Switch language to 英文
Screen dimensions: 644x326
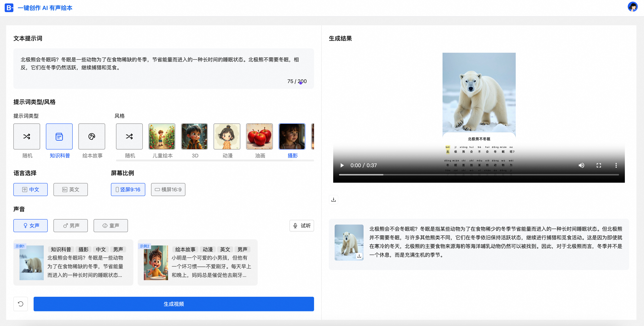(70, 190)
